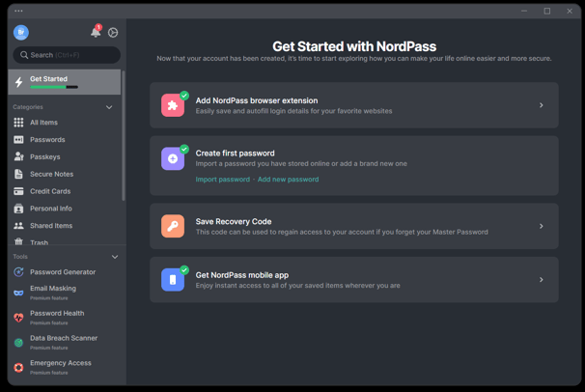Screen dimensions: 585x392
Task: Click the orange key Recovery Code icon
Action: pos(173,226)
